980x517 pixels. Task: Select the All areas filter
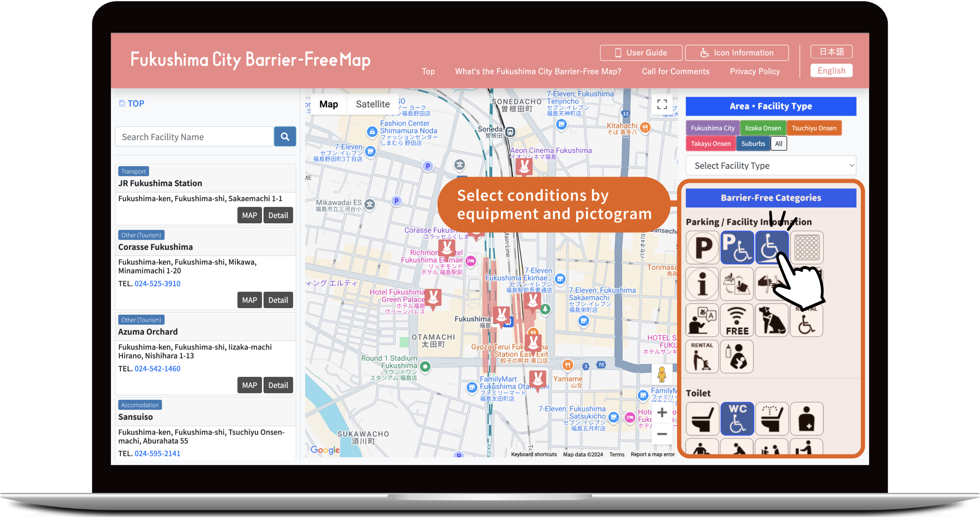pyautogui.click(x=779, y=144)
